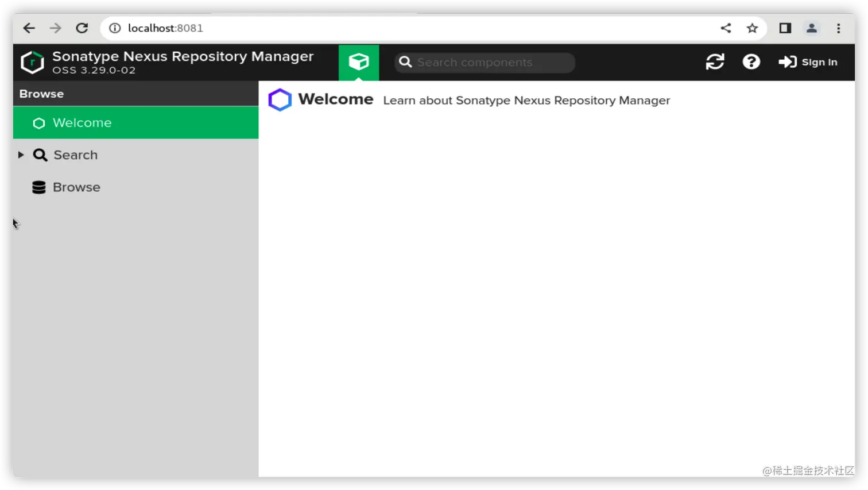
Task: Click the browser forward arrow
Action: (x=56, y=28)
